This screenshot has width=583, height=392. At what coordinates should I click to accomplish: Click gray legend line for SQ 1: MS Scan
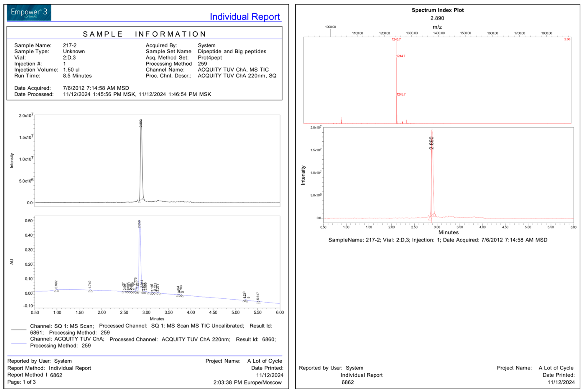[19, 330]
